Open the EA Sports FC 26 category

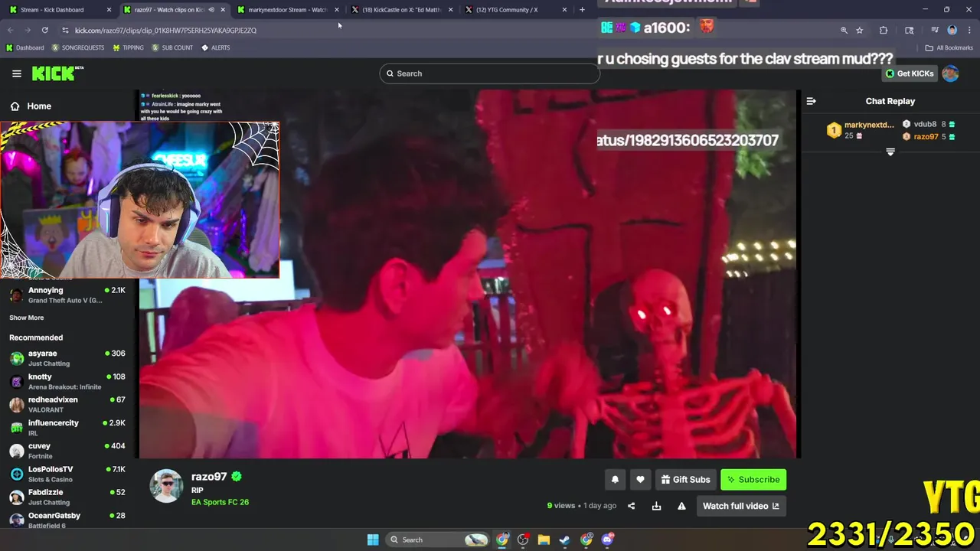220,502
